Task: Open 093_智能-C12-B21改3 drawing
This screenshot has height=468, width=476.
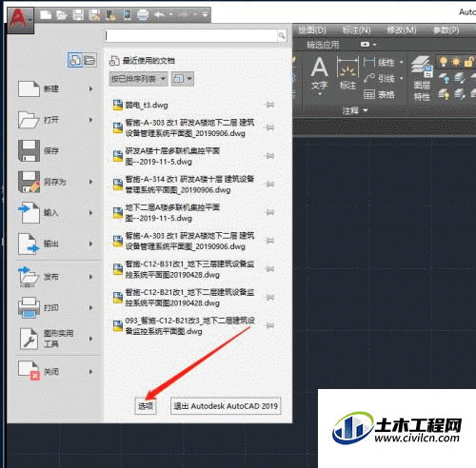Action: tap(188, 325)
